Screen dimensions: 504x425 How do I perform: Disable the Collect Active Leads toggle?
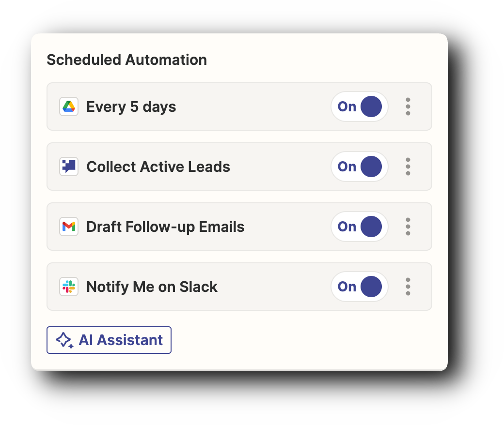click(x=360, y=167)
